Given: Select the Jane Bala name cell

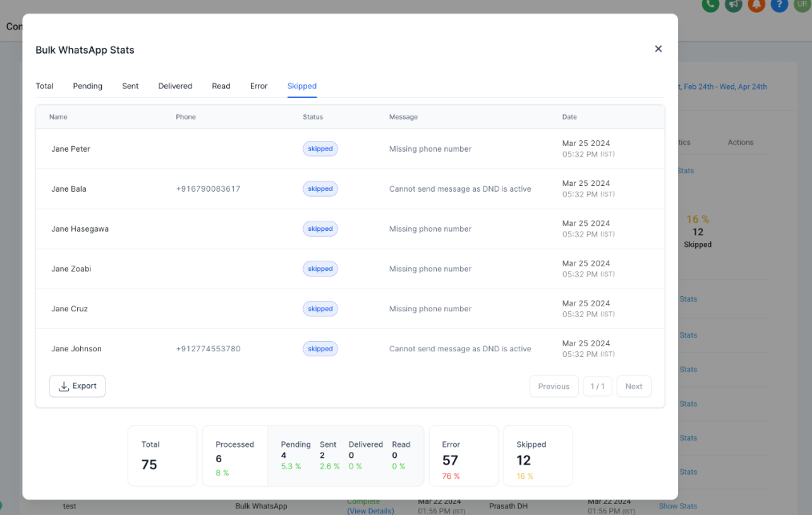Looking at the screenshot, I should coord(69,189).
